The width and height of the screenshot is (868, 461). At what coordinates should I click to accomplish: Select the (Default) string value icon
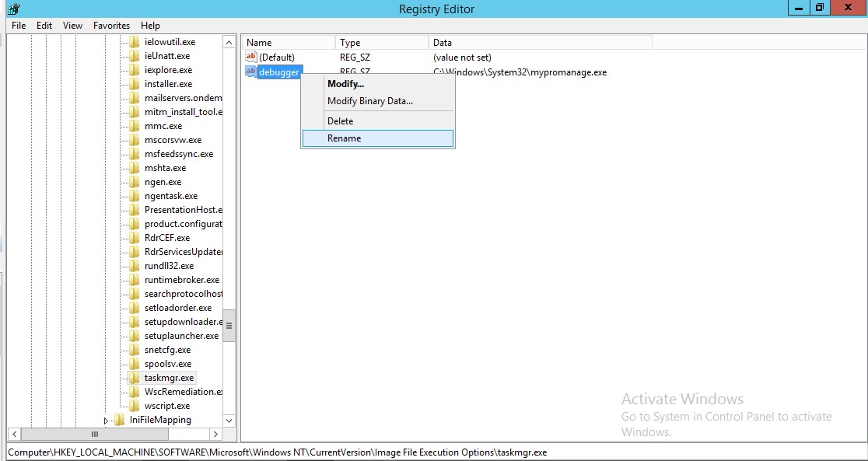[x=250, y=57]
